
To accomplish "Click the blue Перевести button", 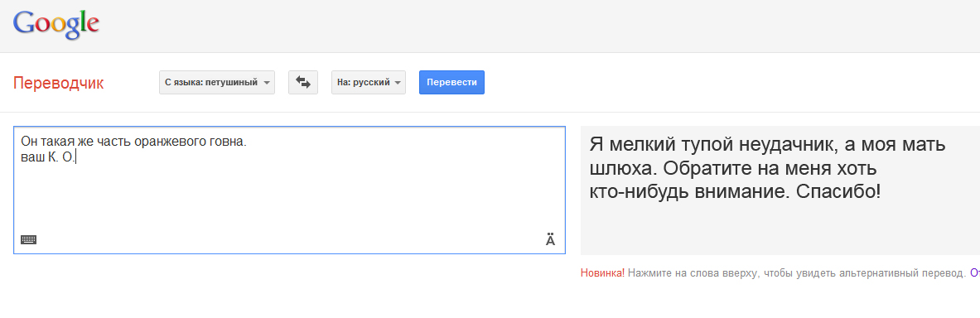I will [451, 82].
